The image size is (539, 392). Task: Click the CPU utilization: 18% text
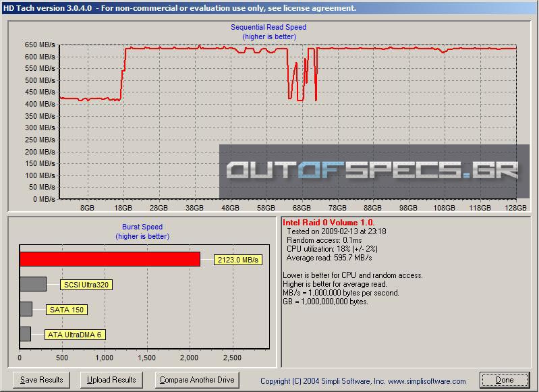click(x=332, y=249)
